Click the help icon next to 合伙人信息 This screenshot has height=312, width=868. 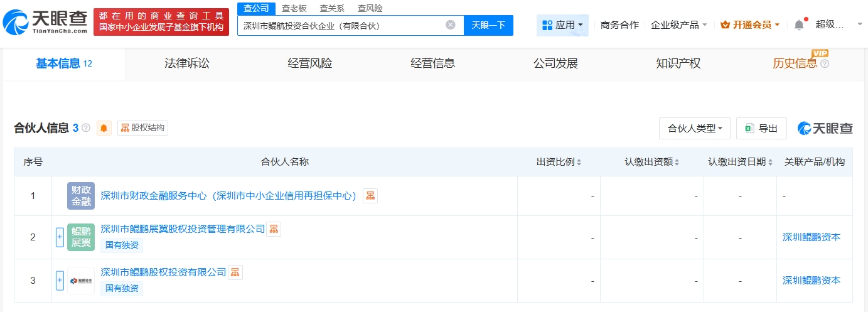point(86,128)
